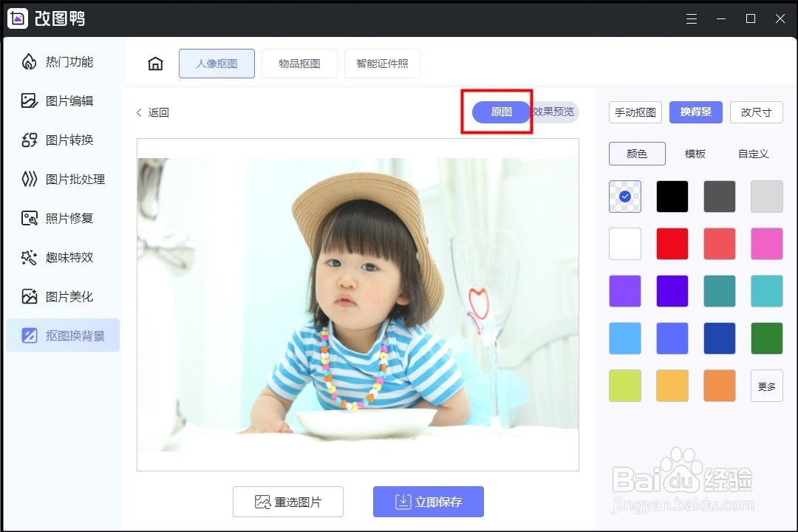Screen dimensions: 798x532
Task: Expand more colors with the 更多 button
Action: coord(766,385)
